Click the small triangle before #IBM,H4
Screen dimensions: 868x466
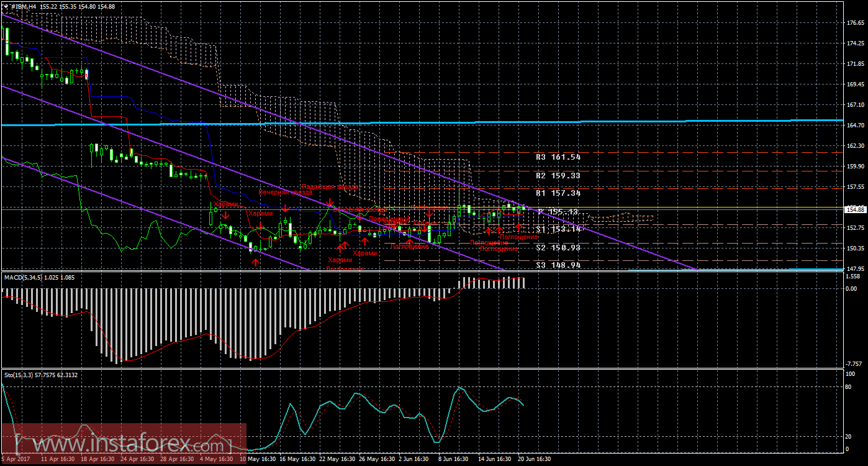pos(6,6)
